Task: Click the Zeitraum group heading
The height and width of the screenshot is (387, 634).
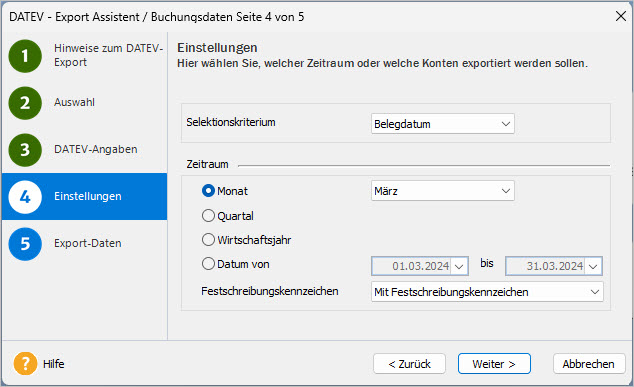Action: click(207, 164)
